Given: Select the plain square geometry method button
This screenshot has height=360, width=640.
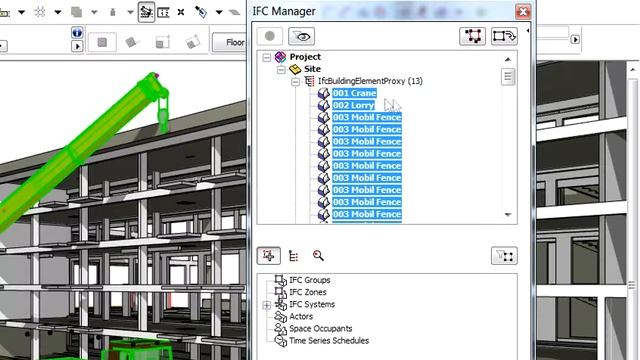Looking at the screenshot, I should (x=102, y=42).
